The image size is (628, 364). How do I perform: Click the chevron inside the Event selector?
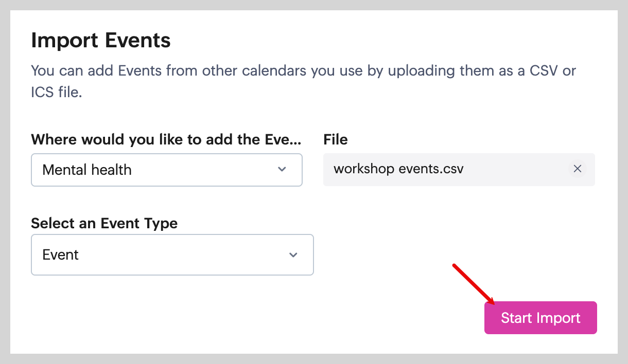293,255
